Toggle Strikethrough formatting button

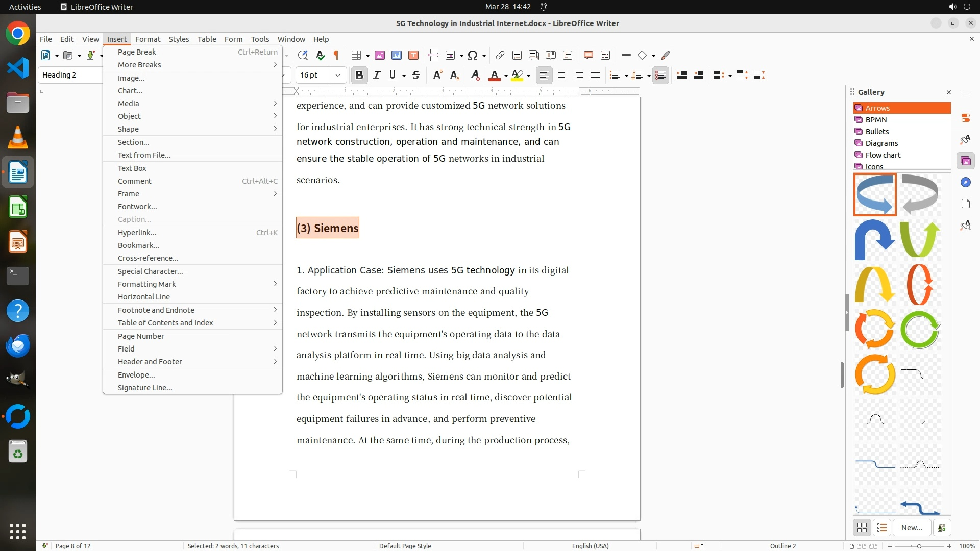click(x=416, y=76)
